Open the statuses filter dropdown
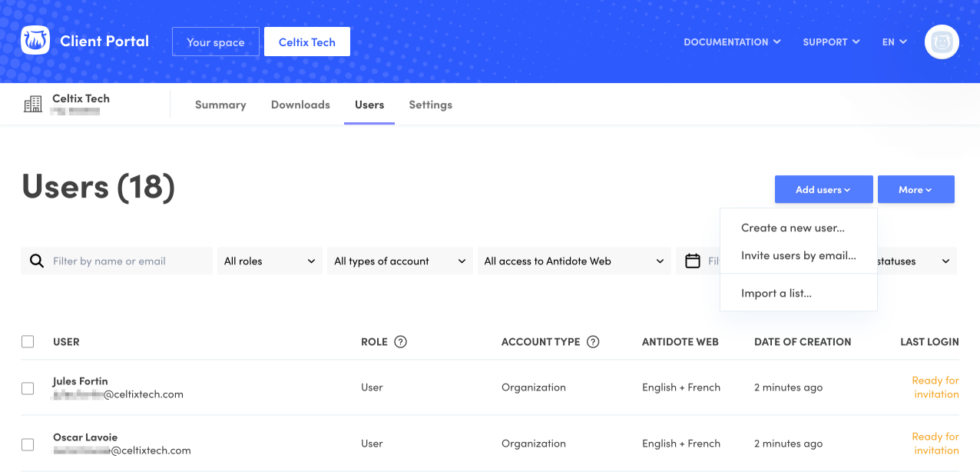This screenshot has width=980, height=472. coord(917,261)
